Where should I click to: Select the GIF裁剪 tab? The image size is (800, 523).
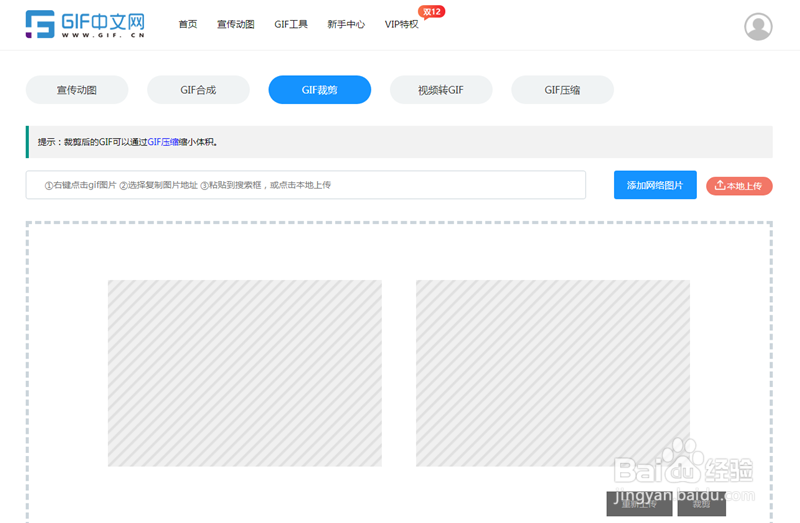pos(320,90)
